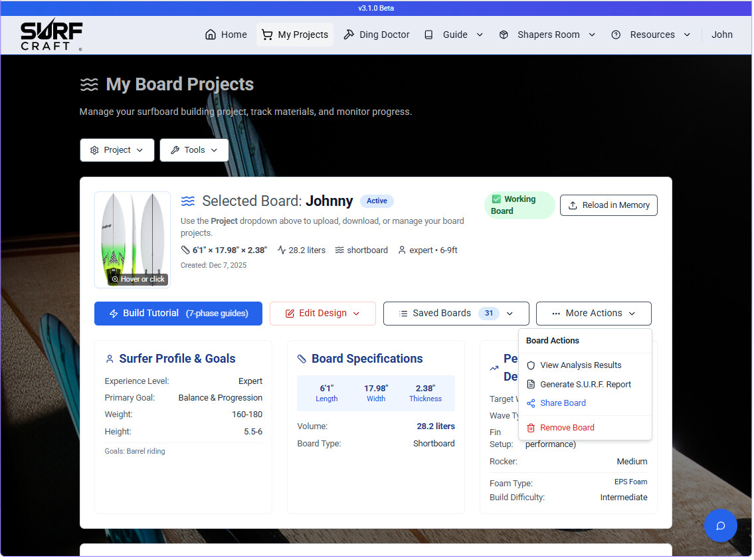Click the Johnny surfboard thumbnail image
754x560 pixels.
pyautogui.click(x=132, y=239)
